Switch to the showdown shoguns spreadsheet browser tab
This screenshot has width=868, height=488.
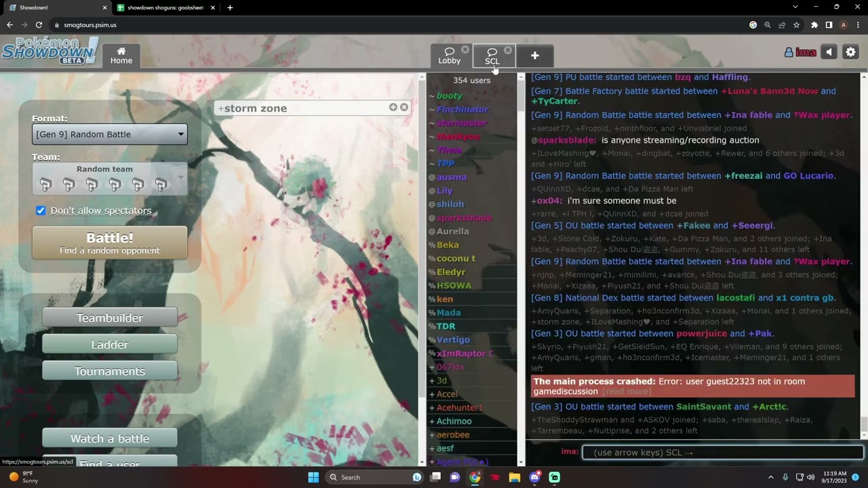pos(165,7)
